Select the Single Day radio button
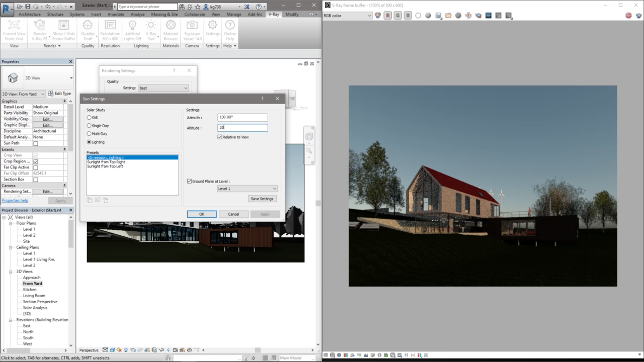The width and height of the screenshot is (644, 362). pyautogui.click(x=89, y=126)
